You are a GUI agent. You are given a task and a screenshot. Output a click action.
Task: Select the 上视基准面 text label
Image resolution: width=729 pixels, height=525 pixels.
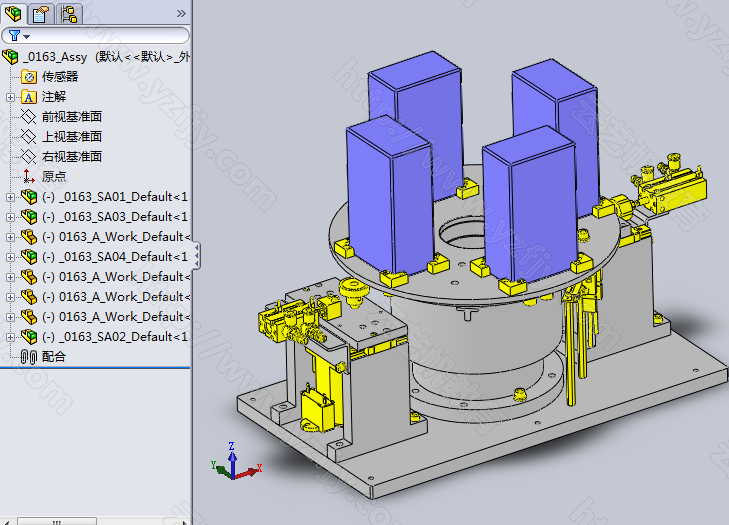pyautogui.click(x=72, y=137)
